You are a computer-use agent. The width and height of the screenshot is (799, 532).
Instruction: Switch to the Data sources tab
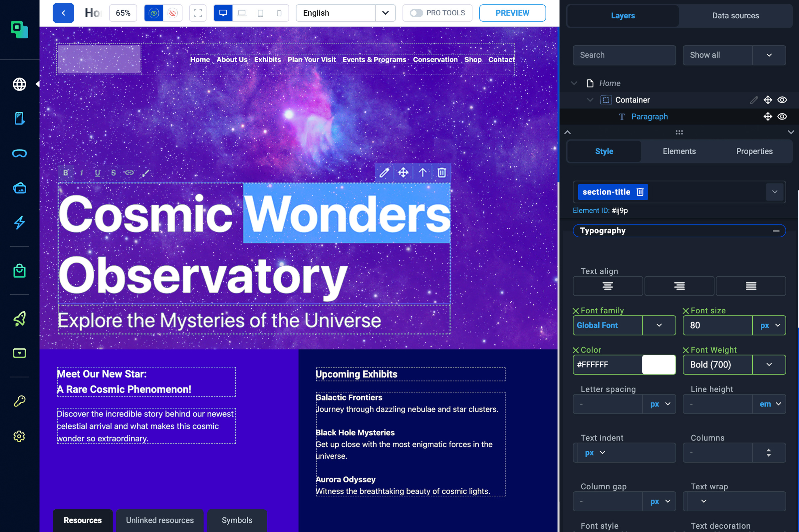click(735, 16)
